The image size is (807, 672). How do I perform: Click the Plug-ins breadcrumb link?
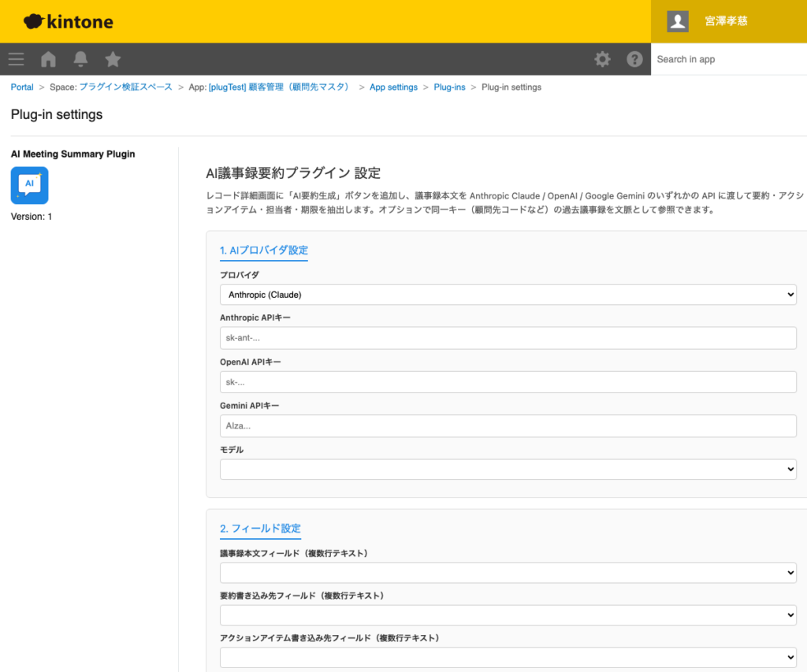click(x=449, y=87)
